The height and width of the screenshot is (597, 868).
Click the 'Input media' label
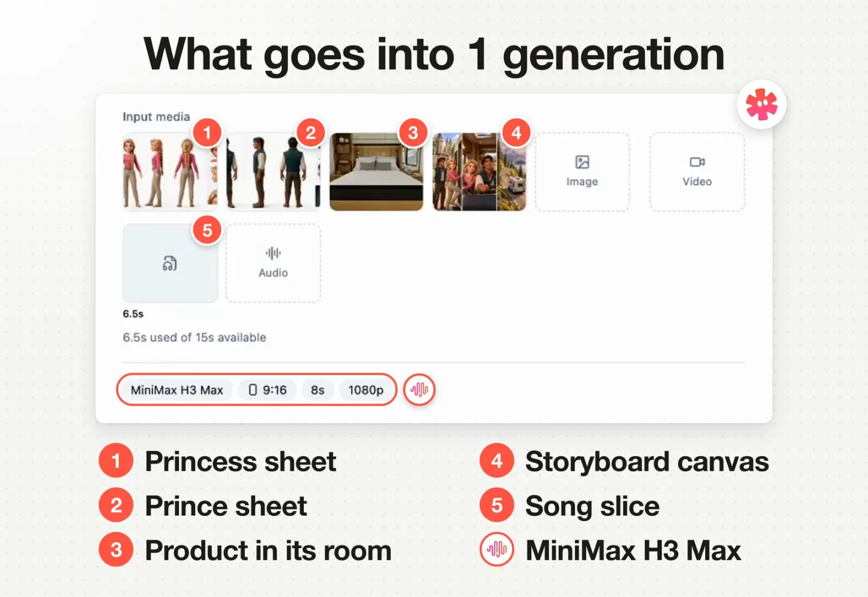156,117
